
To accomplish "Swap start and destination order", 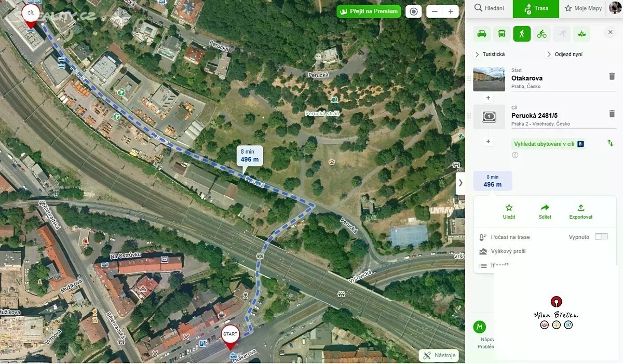I will (611, 143).
